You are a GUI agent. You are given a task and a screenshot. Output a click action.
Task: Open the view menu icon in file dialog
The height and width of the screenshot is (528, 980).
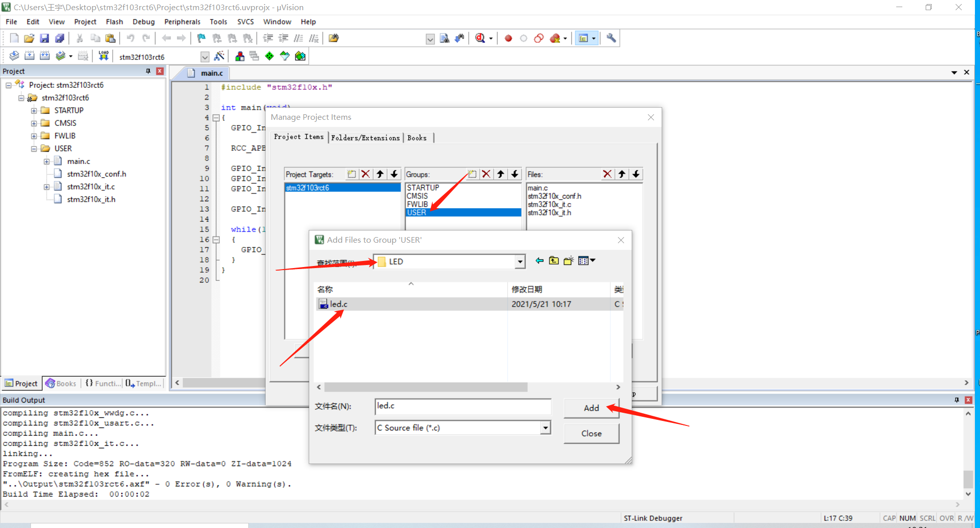586,261
